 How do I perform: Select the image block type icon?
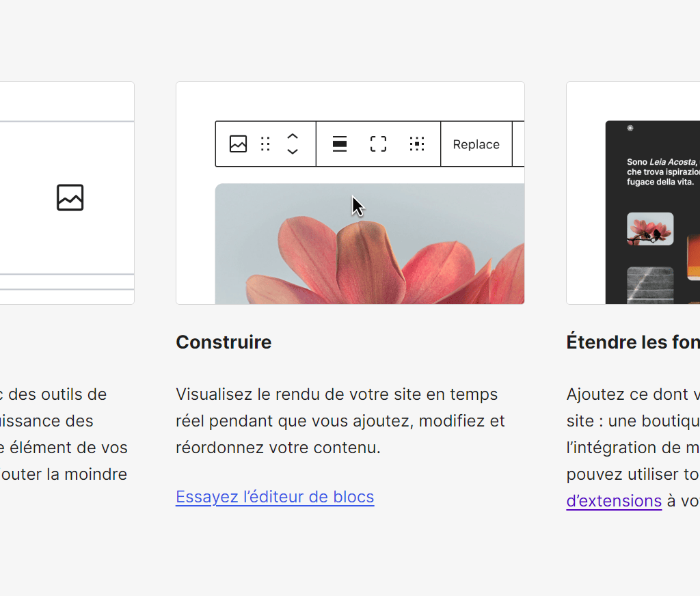(238, 144)
